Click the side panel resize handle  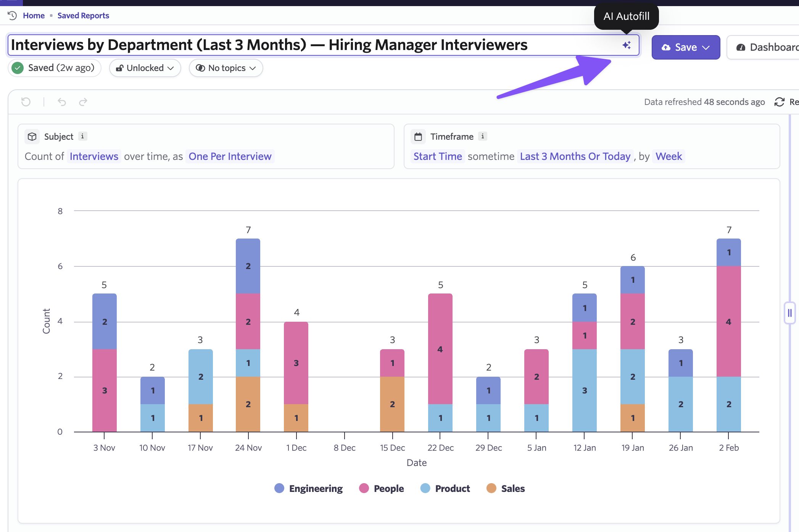point(789,313)
